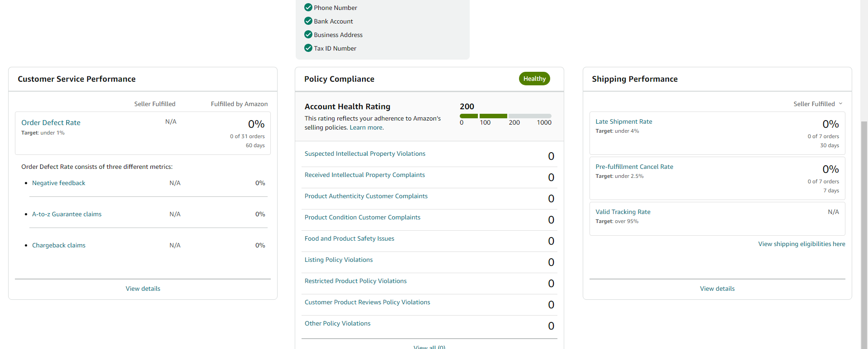
Task: Open Customer Product Reviews Policy Violations
Action: tap(368, 302)
